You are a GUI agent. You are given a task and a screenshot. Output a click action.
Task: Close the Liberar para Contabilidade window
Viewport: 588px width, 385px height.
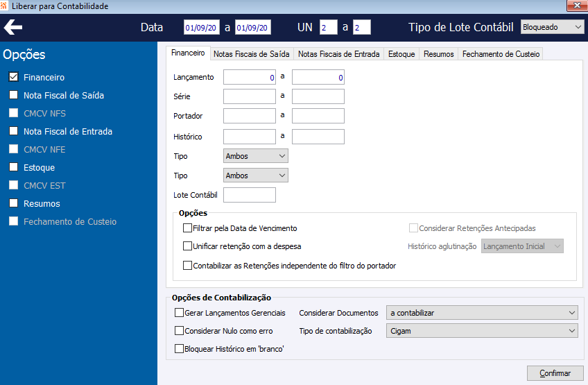577,6
